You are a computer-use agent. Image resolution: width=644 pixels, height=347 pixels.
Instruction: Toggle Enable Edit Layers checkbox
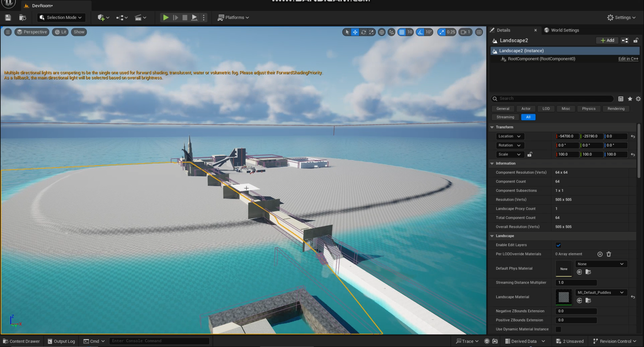pos(558,245)
